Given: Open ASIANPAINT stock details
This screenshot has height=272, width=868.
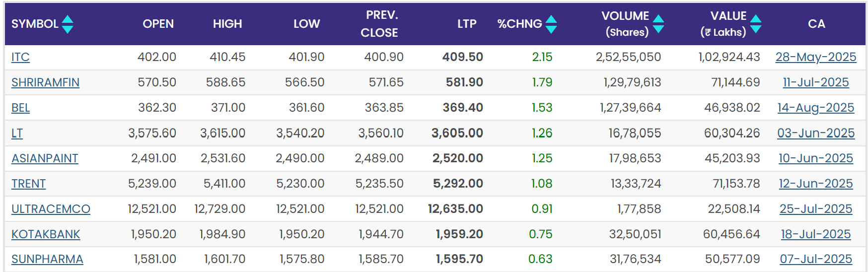Looking at the screenshot, I should click(x=45, y=158).
